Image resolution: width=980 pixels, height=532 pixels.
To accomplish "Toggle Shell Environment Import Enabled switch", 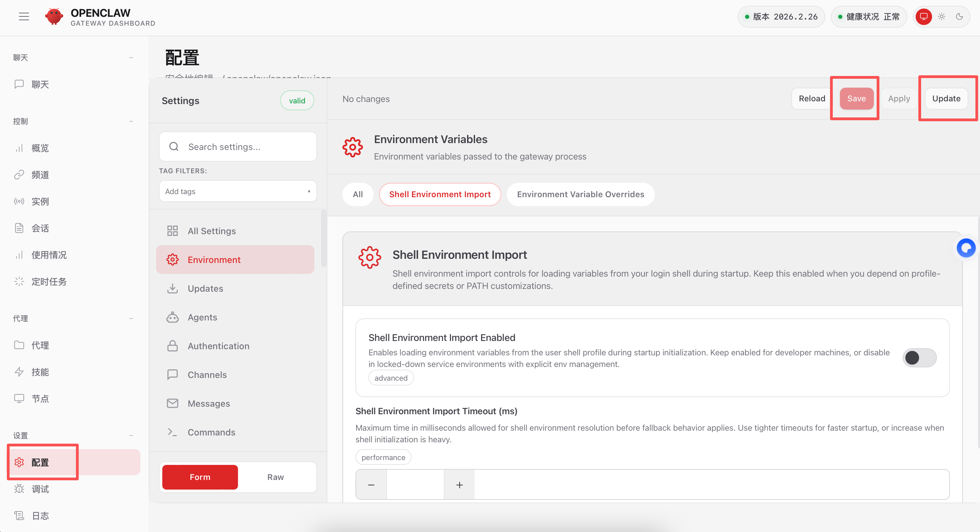I will [919, 357].
